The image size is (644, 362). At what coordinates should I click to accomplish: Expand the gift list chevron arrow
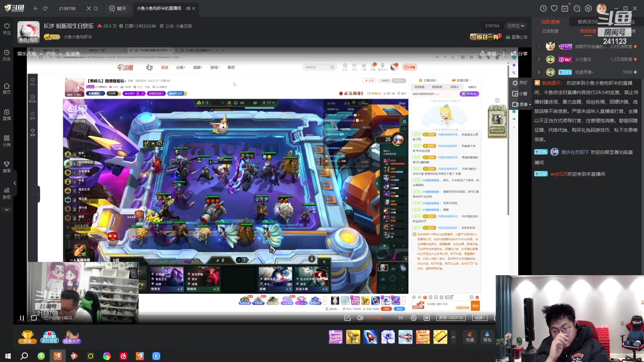coord(453,337)
